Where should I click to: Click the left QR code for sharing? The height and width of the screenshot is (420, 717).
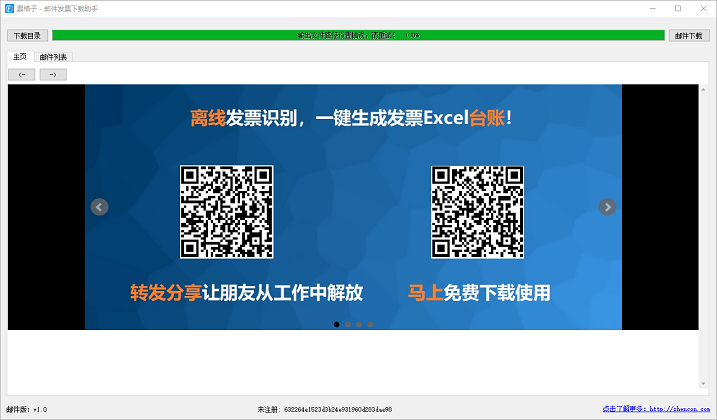[227, 212]
